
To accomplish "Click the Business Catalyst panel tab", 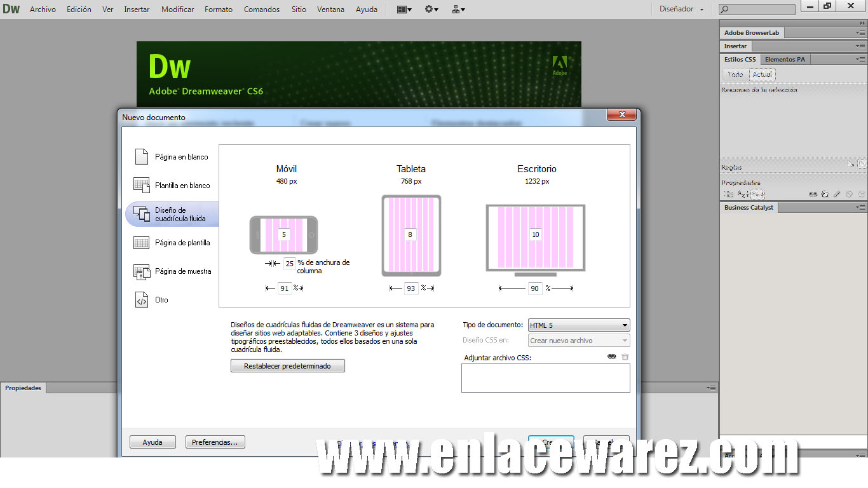I will tap(749, 208).
